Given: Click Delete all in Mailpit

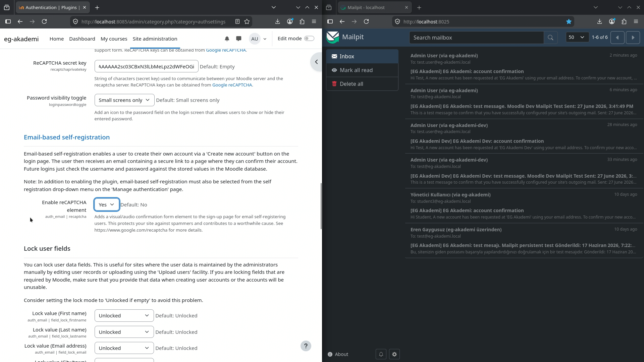Looking at the screenshot, I should click(x=362, y=84).
